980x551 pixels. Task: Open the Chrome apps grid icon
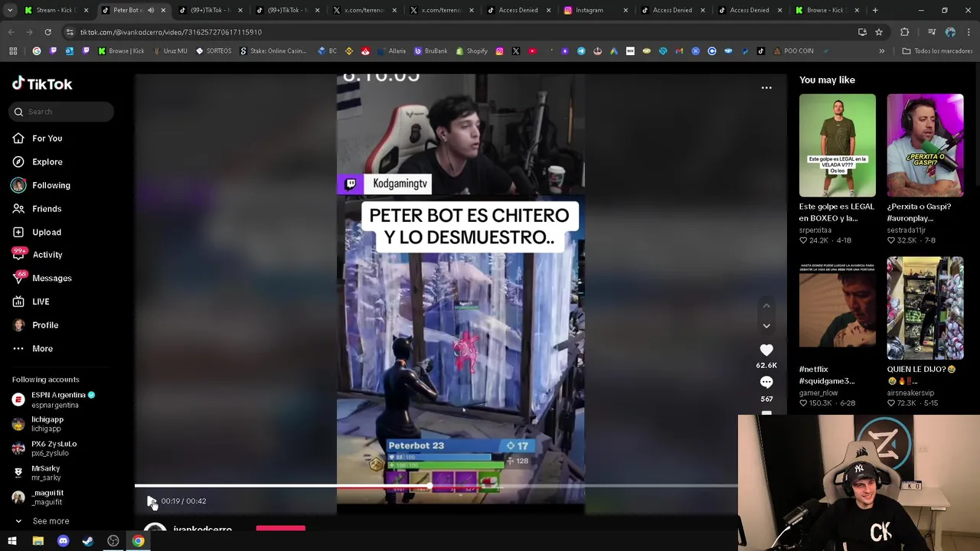[x=13, y=51]
